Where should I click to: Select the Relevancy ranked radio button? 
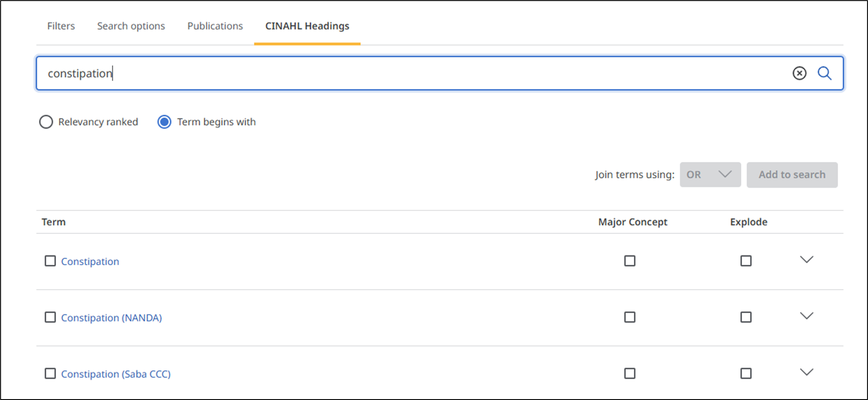pyautogui.click(x=46, y=122)
